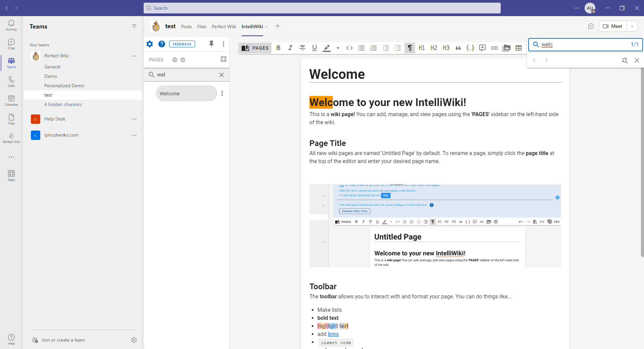
Task: Open the IntelliWiki tab dropdown chevron
Action: tap(266, 27)
